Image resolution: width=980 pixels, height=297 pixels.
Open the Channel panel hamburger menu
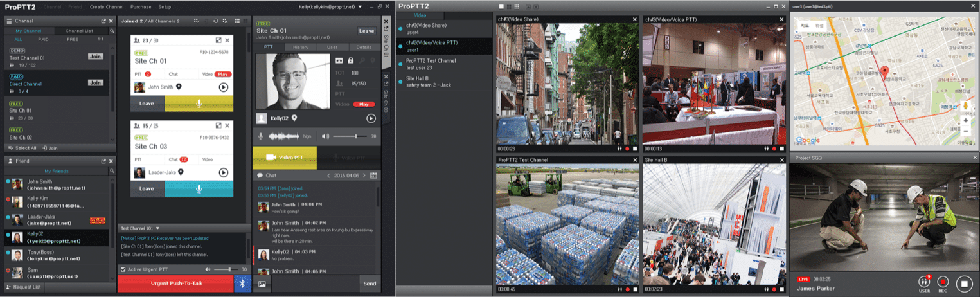tap(9, 21)
